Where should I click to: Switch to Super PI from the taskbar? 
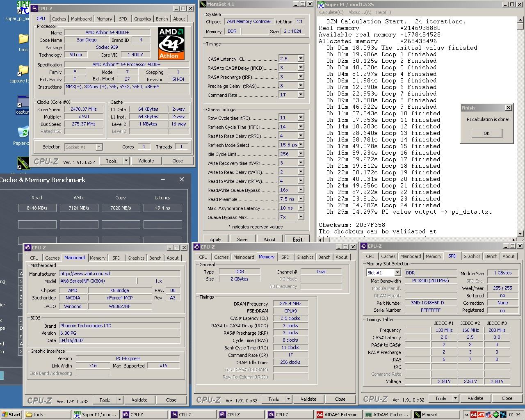coord(96,415)
